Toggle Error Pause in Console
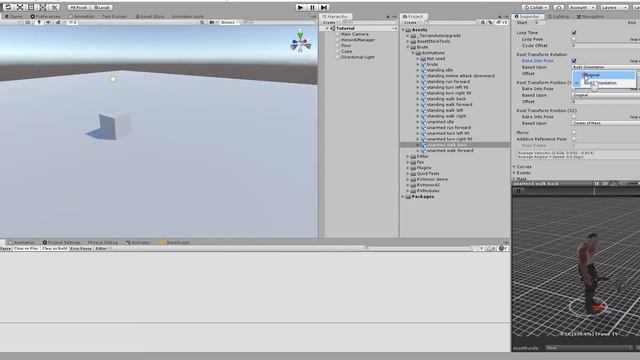This screenshot has width=640, height=360. [81, 248]
